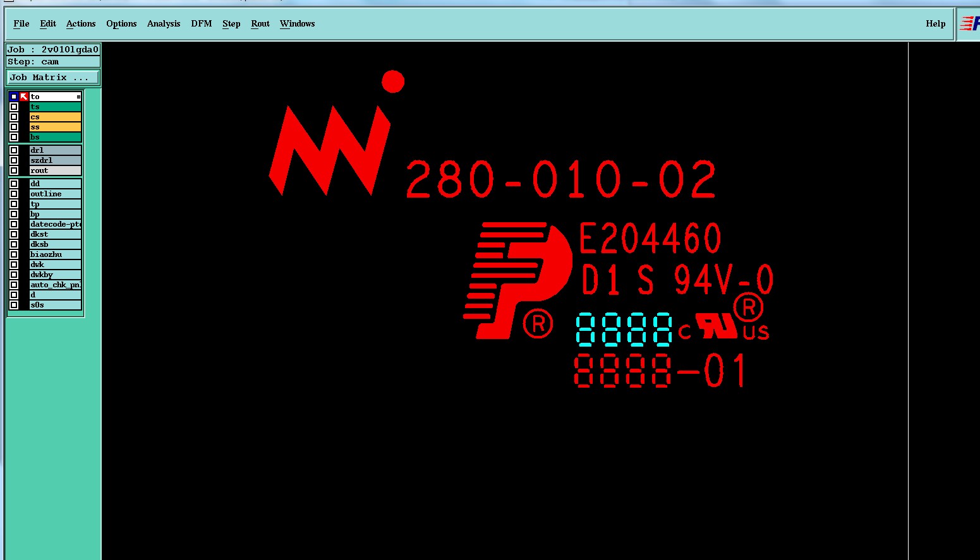This screenshot has width=980, height=560.
Task: Select the 'outline' layer name
Action: tap(56, 194)
